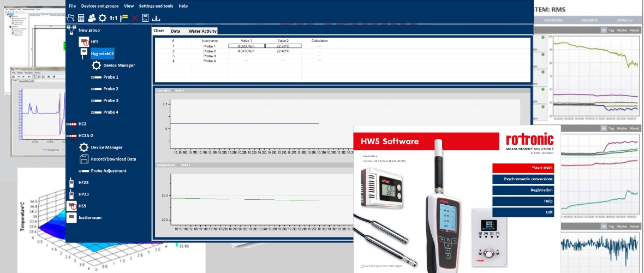The width and height of the screenshot is (644, 273).
Task: Open the users toolbar icon
Action: tap(92, 17)
